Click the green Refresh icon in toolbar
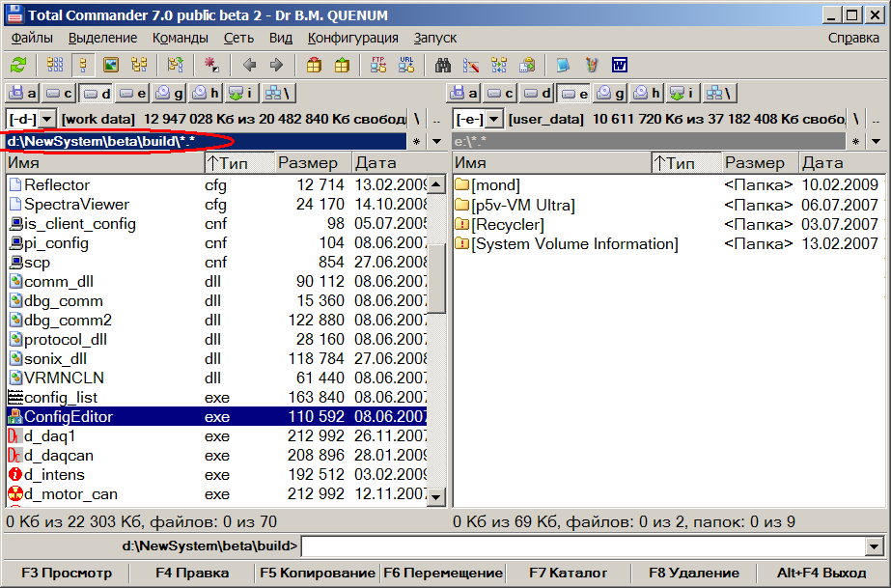The image size is (891, 588). coord(17,66)
